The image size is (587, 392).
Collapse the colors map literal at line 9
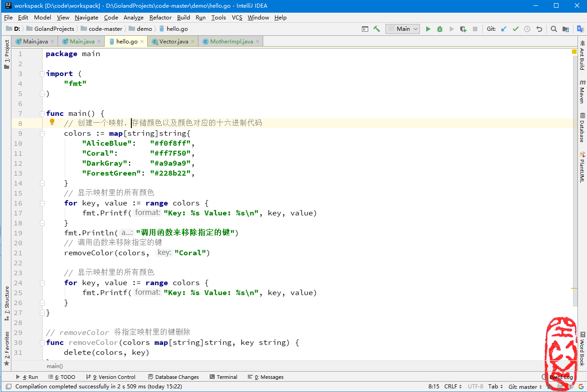(42, 134)
